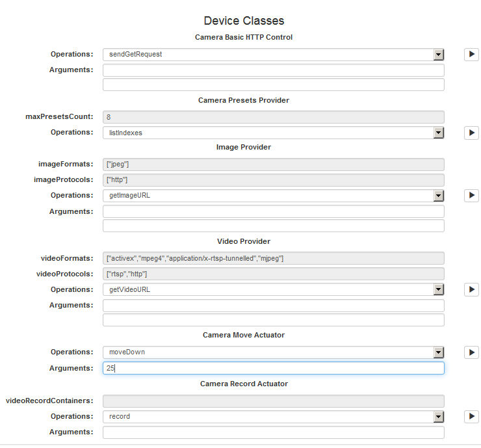Click the Camera Move Actuator Arguments field containing 25
Image resolution: width=481 pixels, height=448 pixels.
[273, 368]
